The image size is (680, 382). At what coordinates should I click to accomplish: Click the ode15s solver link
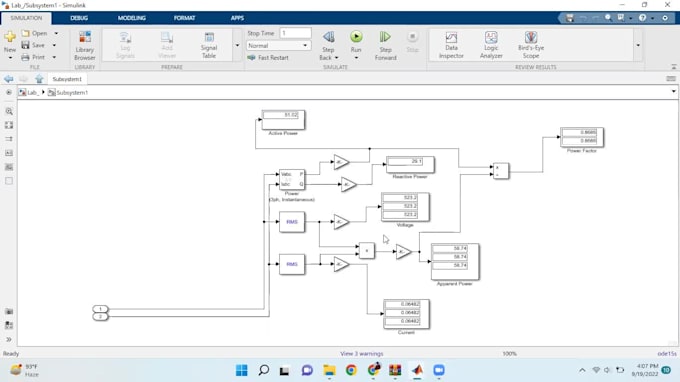[x=667, y=354]
